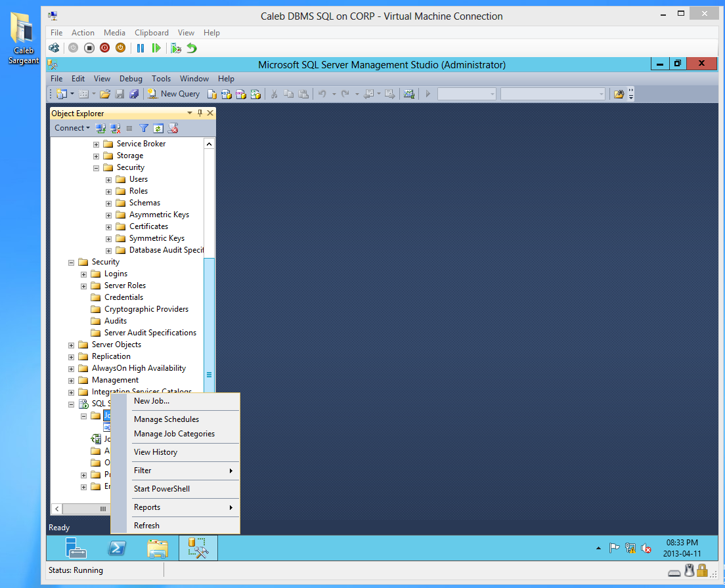Open Object Explorer window position dropdown
The height and width of the screenshot is (588, 725).
[x=190, y=113]
